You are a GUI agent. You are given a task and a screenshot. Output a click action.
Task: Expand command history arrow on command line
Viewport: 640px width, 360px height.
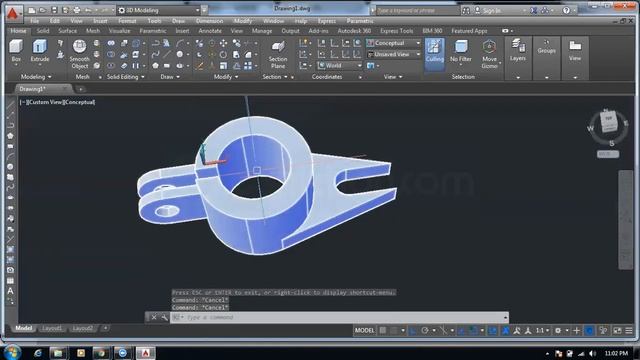[x=505, y=317]
